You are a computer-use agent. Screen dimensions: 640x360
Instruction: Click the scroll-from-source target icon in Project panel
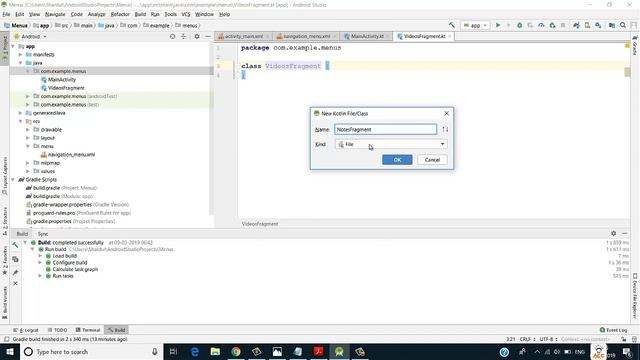[x=172, y=36]
